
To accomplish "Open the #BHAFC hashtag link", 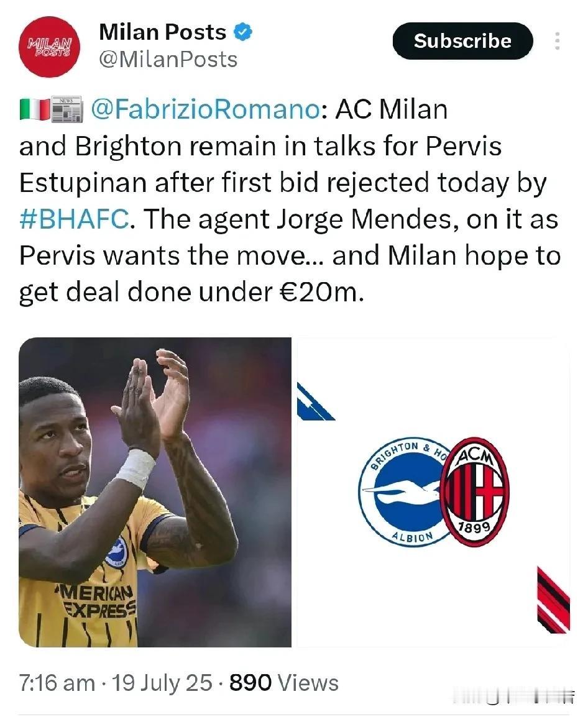I will [74, 219].
